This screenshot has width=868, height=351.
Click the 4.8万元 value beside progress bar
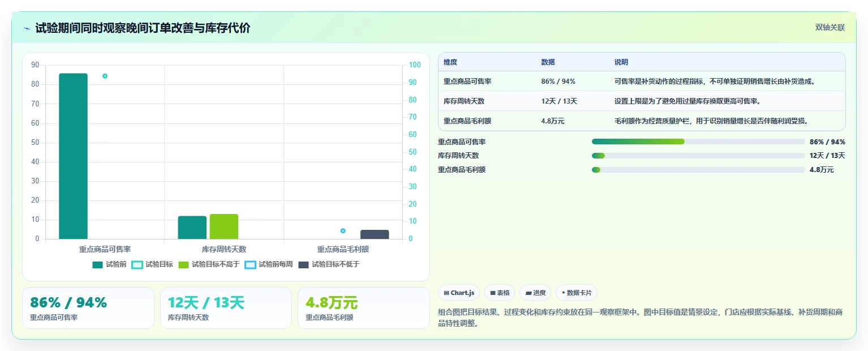822,170
